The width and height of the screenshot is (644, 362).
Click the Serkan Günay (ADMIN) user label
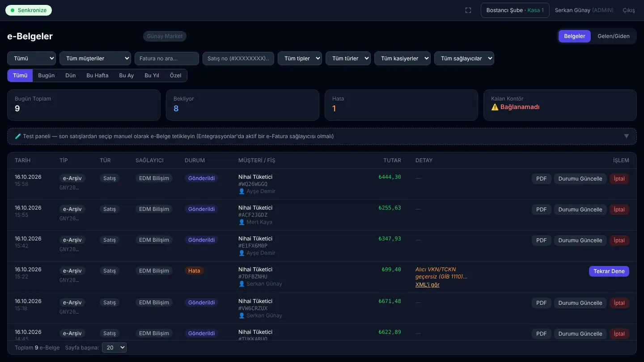pos(584,10)
